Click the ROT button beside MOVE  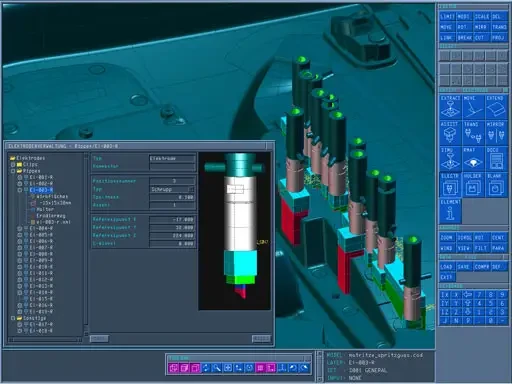[465, 27]
